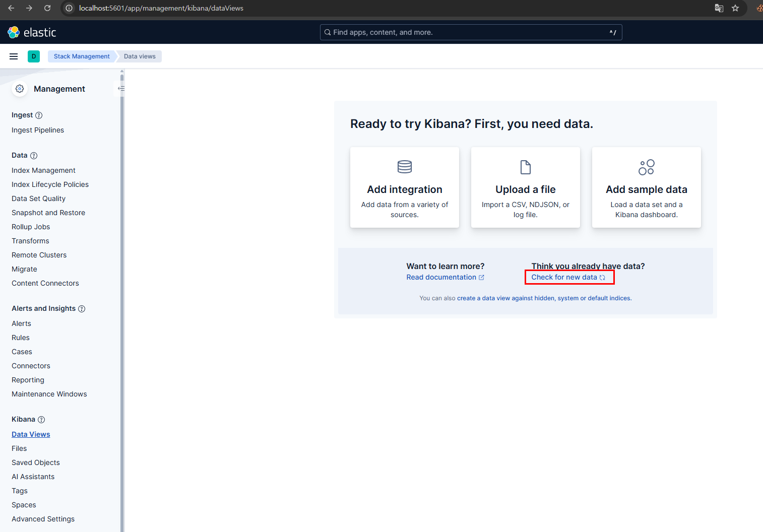Click the Upload a file card title
763x532 pixels.
coord(526,189)
